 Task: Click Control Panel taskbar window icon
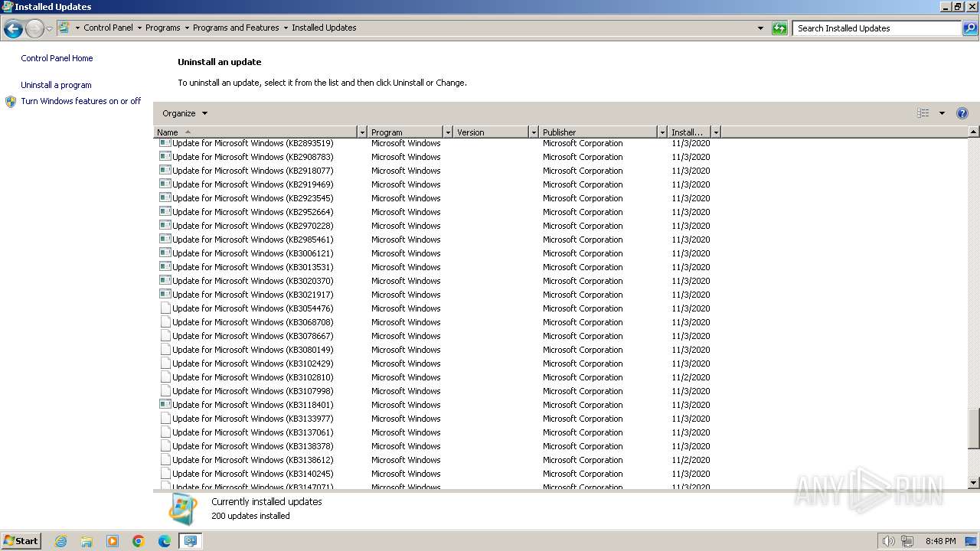(191, 541)
